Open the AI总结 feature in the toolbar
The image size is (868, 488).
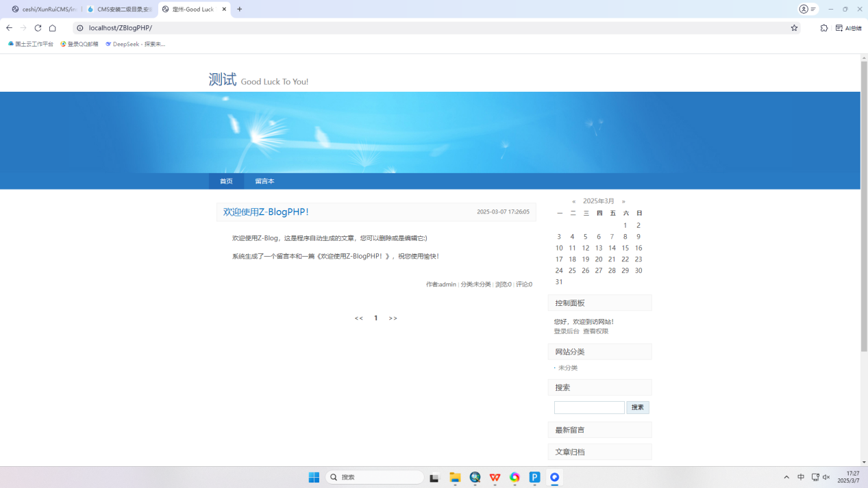850,28
